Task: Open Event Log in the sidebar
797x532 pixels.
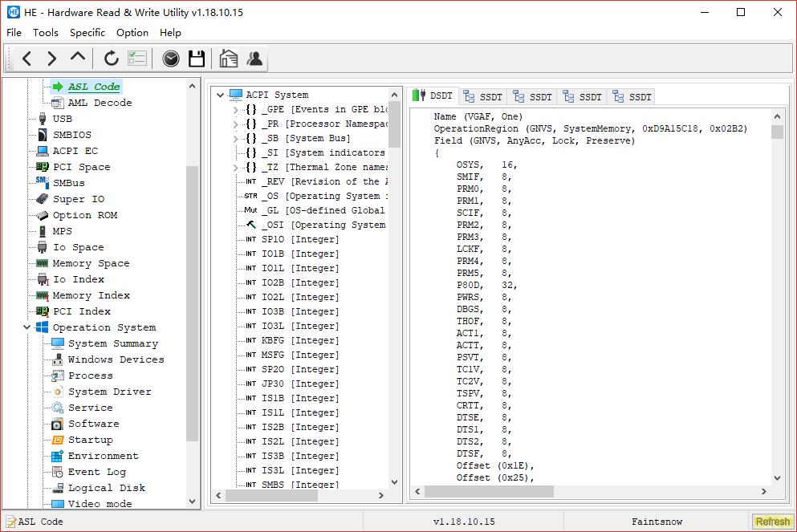Action: click(x=97, y=472)
